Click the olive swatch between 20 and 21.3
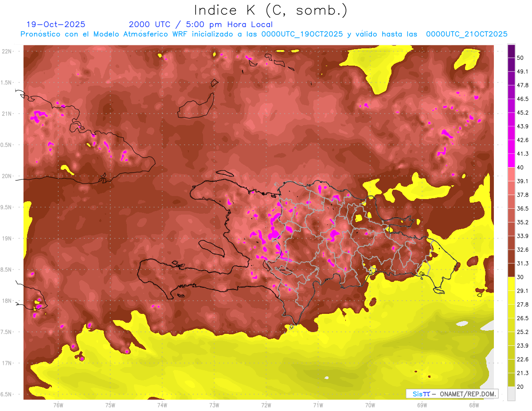The width and height of the screenshot is (532, 411). (511, 380)
